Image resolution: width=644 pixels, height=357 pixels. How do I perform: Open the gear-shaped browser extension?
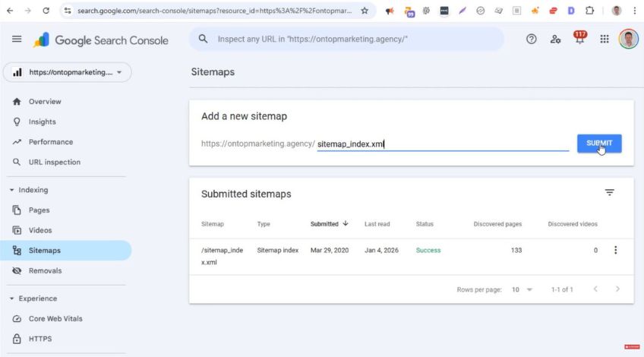click(x=426, y=11)
